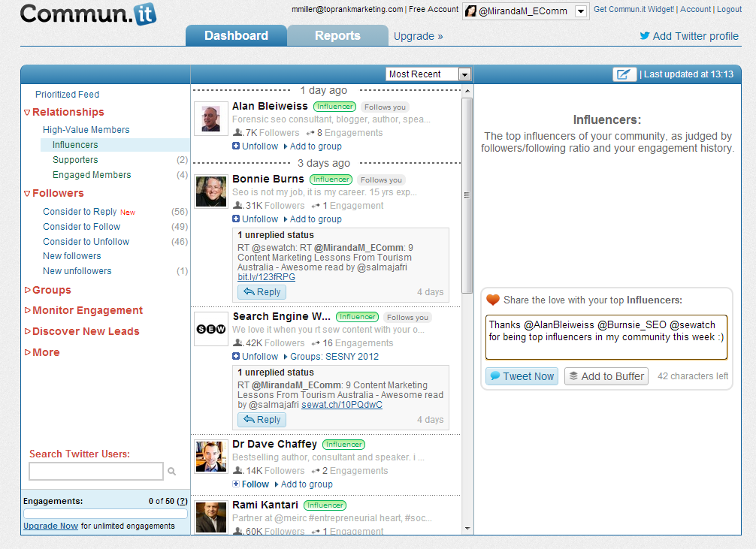The height and width of the screenshot is (549, 756).
Task: Click Alan Bleiweiss's profile photo
Action: point(210,119)
